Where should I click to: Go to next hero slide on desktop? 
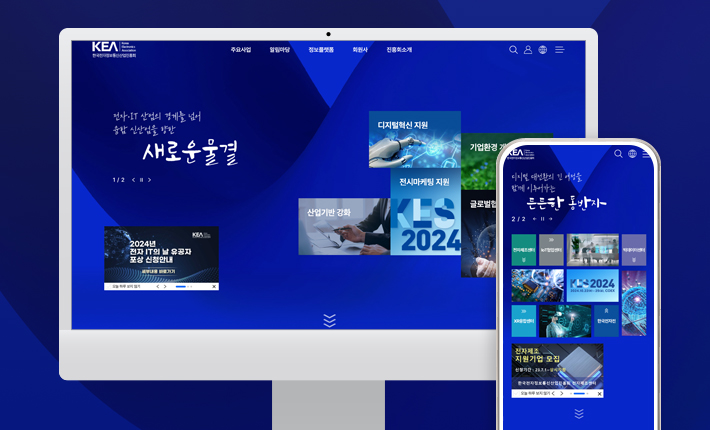click(x=149, y=180)
